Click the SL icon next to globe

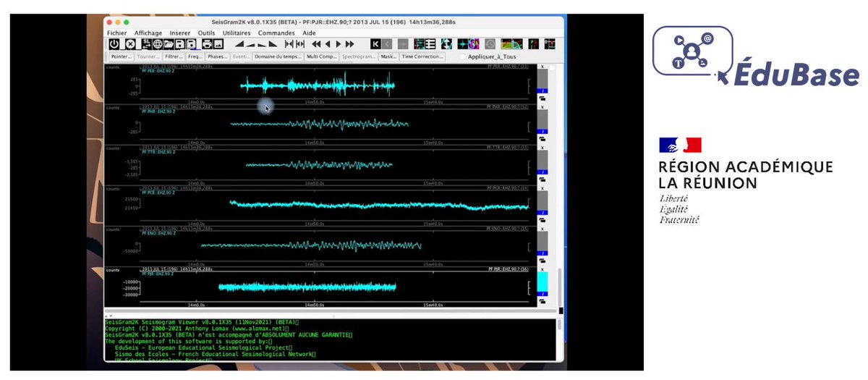(146, 44)
